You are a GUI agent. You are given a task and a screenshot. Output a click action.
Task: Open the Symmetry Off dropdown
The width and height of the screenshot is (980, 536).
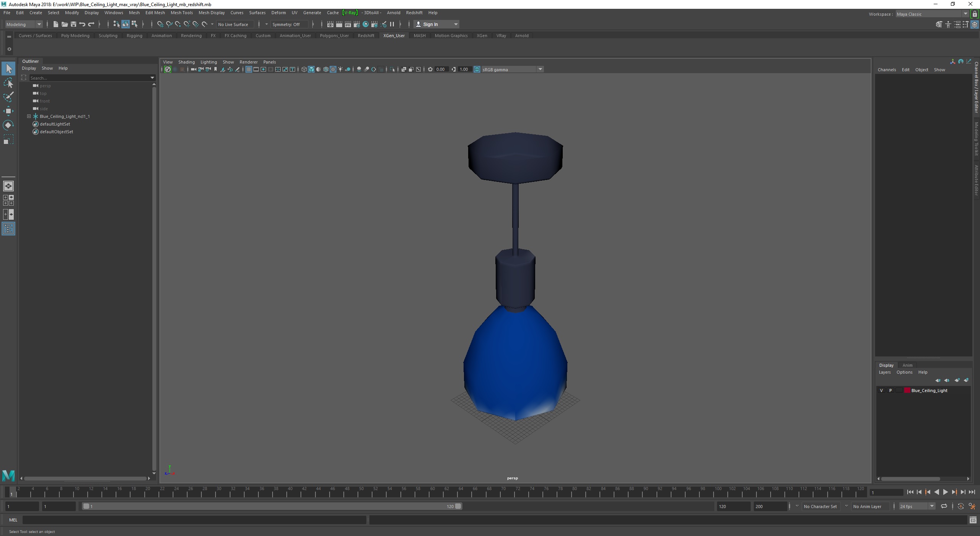pyautogui.click(x=289, y=24)
